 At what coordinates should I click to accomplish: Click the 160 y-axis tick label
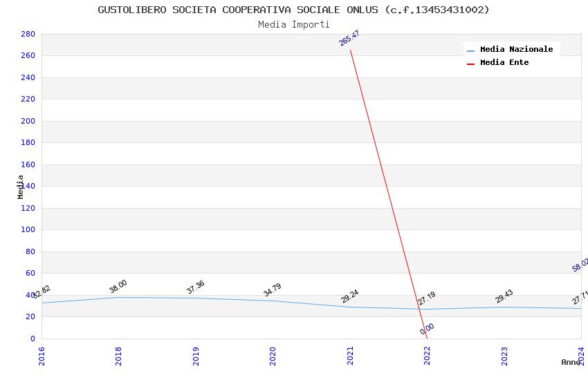(x=28, y=164)
